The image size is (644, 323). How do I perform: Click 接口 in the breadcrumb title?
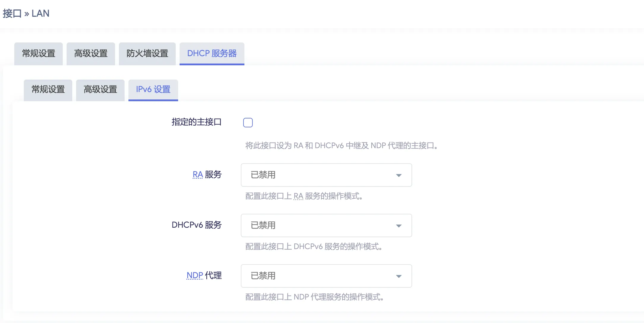(12, 13)
